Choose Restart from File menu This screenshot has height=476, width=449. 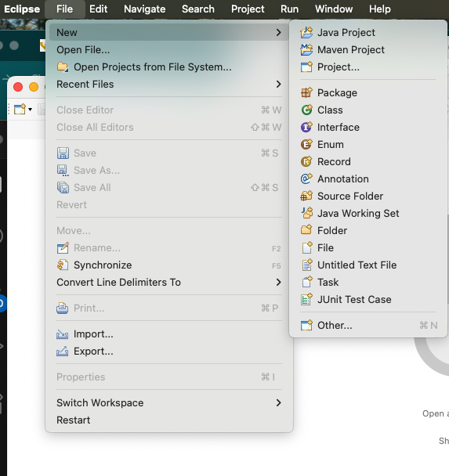click(168, 420)
